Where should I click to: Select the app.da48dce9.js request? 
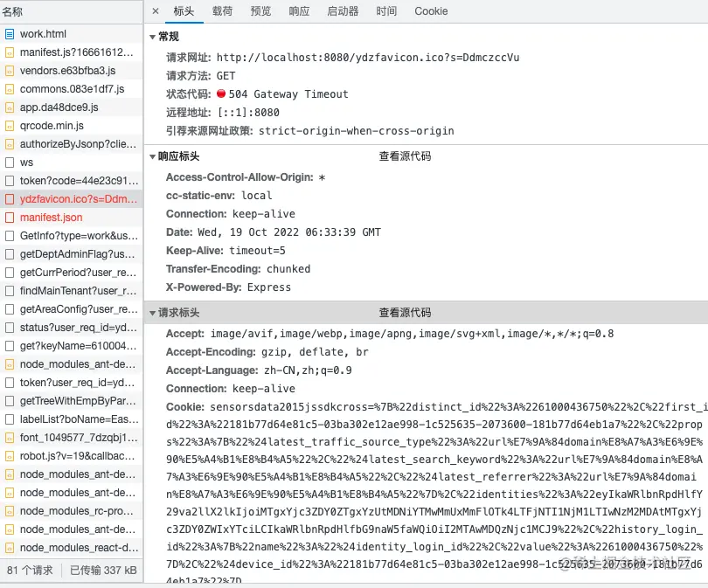[x=72, y=107]
